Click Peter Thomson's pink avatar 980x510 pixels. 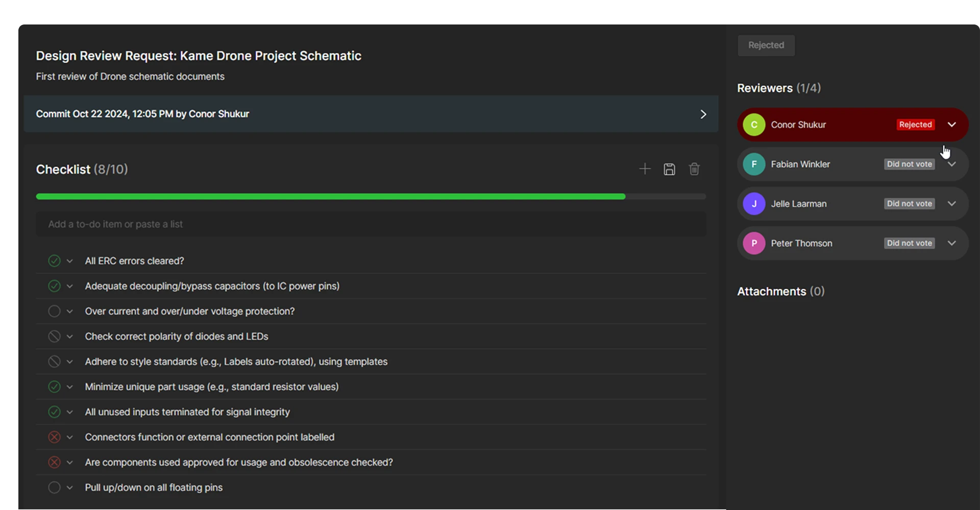[754, 243]
